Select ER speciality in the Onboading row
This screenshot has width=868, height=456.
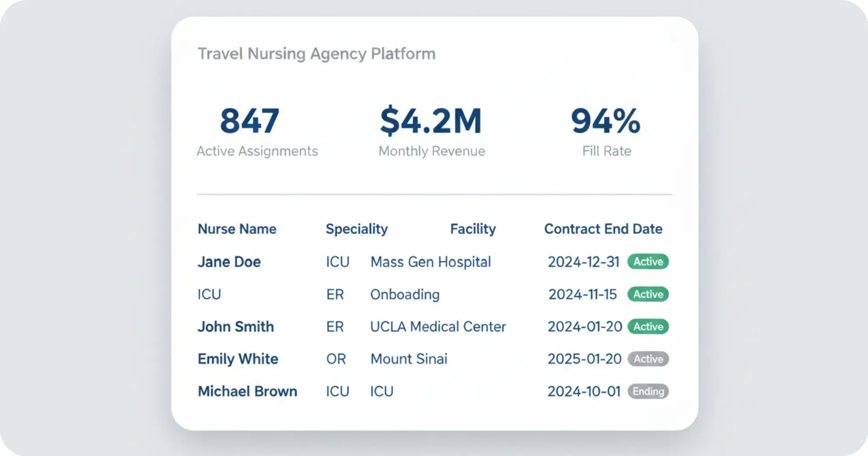click(x=335, y=294)
